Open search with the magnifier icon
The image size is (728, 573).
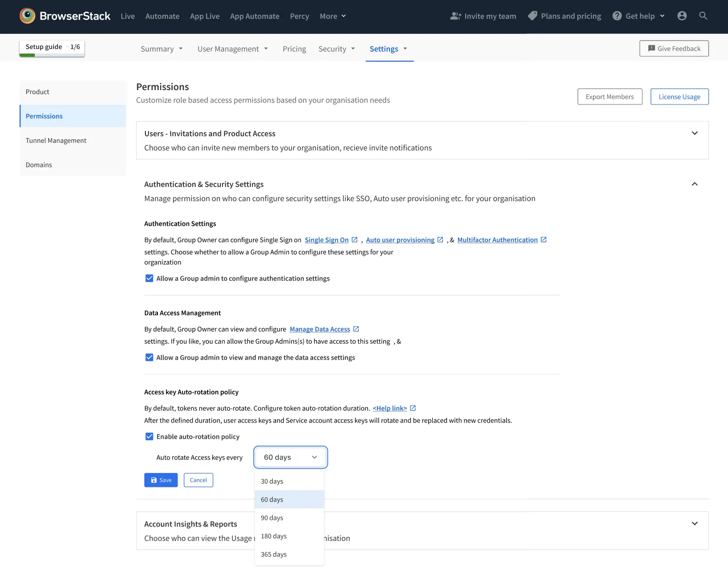tap(703, 16)
